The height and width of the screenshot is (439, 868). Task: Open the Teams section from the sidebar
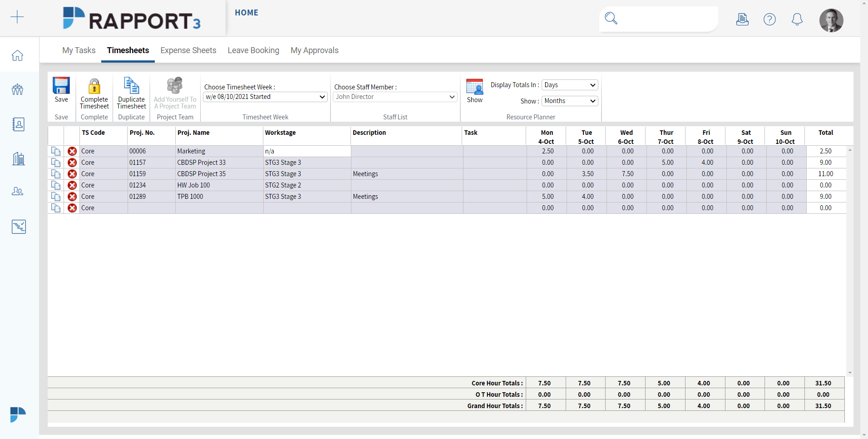[x=17, y=89]
